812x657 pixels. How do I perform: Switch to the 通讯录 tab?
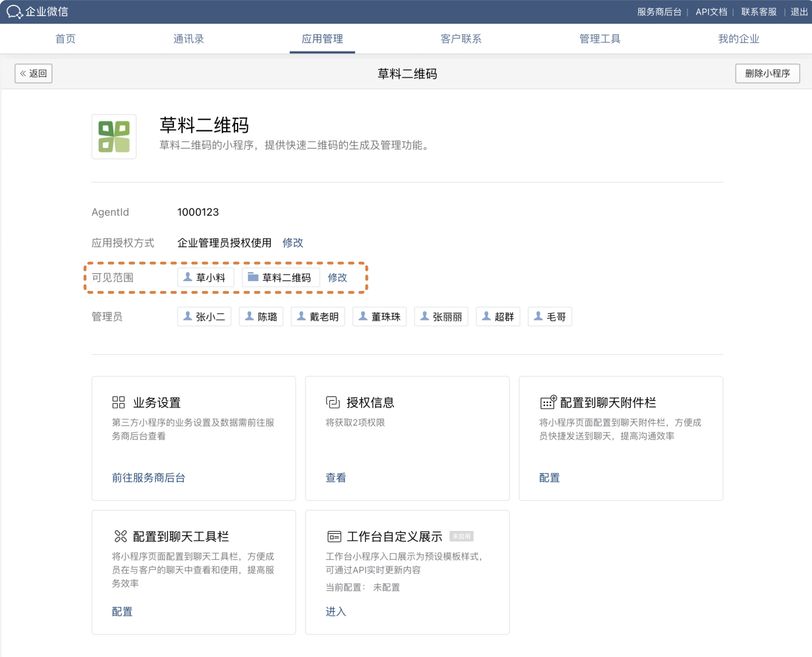pyautogui.click(x=188, y=39)
